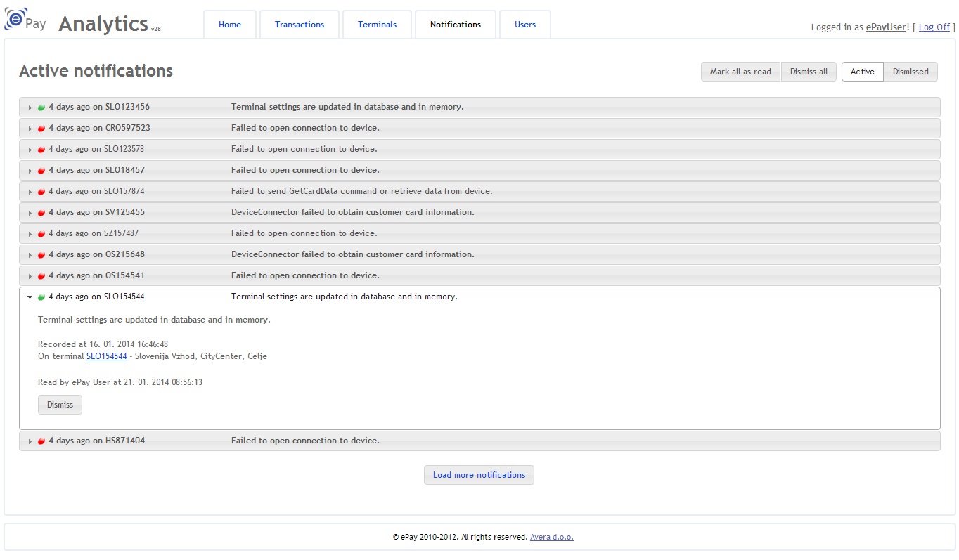This screenshot has height=560, width=959.
Task: Click red status dot on OS154541 row
Action: pos(41,276)
